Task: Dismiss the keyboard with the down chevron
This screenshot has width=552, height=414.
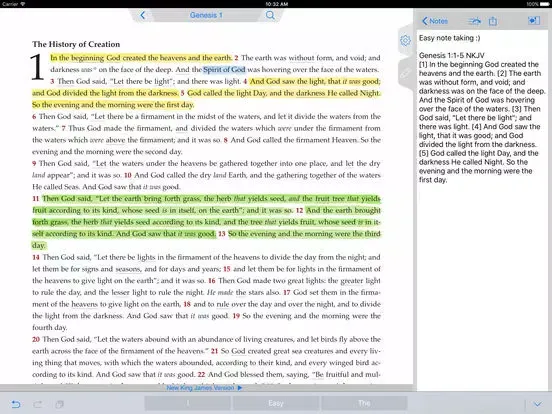Action: (537, 404)
